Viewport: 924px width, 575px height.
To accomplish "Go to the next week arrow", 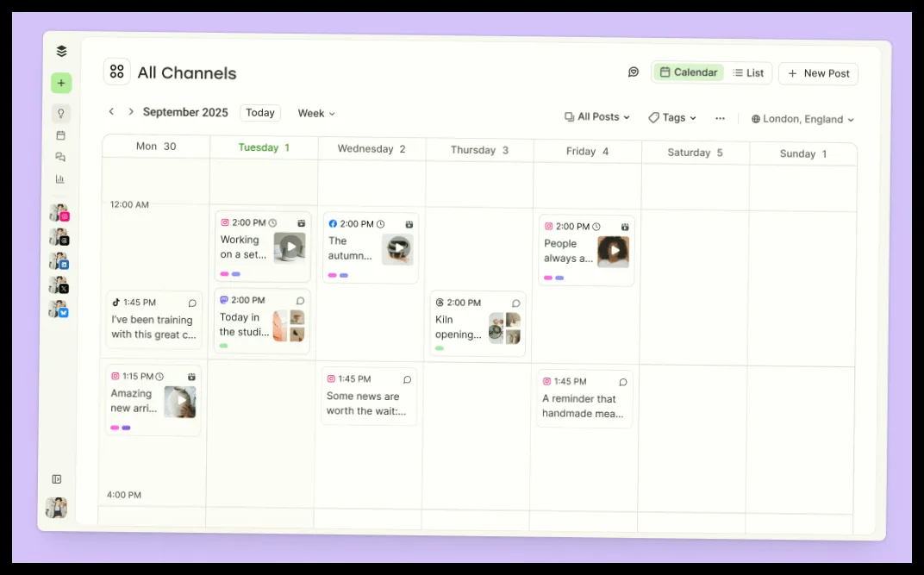I will pyautogui.click(x=131, y=111).
